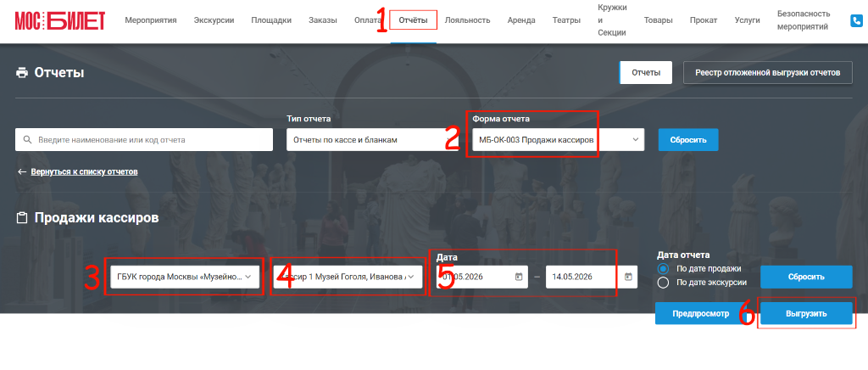Click the blue phone icon in header
868x370 pixels.
(x=858, y=21)
